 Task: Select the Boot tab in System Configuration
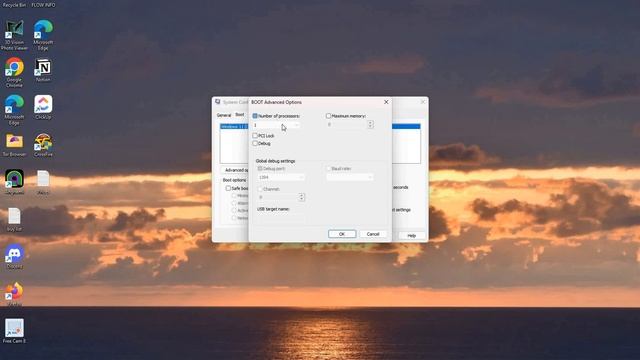click(240, 115)
